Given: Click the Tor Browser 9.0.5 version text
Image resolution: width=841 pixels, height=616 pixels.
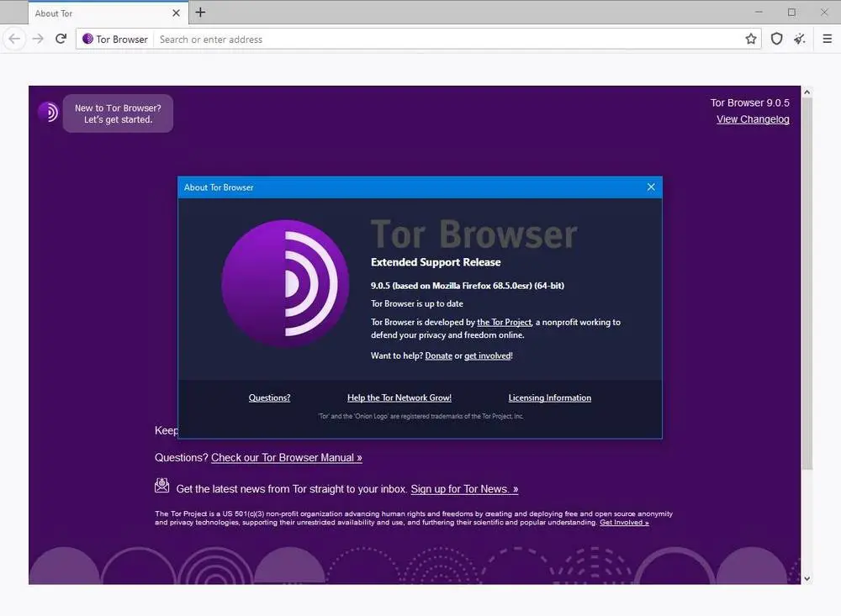Looking at the screenshot, I should tap(750, 103).
